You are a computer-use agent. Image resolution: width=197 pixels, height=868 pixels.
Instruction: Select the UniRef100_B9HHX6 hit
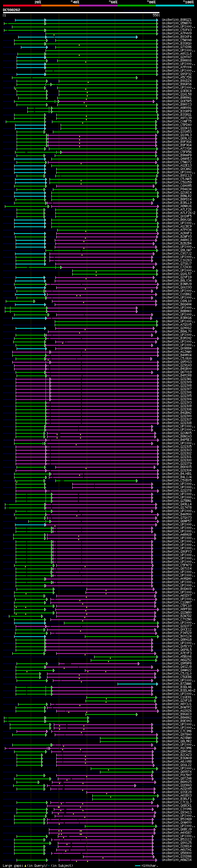point(177,60)
